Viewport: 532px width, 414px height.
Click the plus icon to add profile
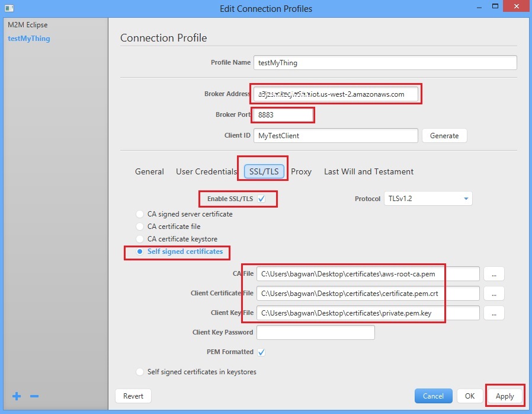click(17, 396)
